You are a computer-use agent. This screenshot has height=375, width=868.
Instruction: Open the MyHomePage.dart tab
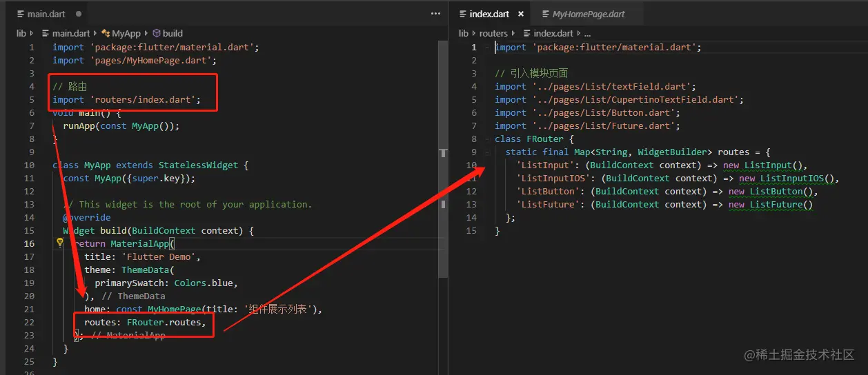pos(586,14)
